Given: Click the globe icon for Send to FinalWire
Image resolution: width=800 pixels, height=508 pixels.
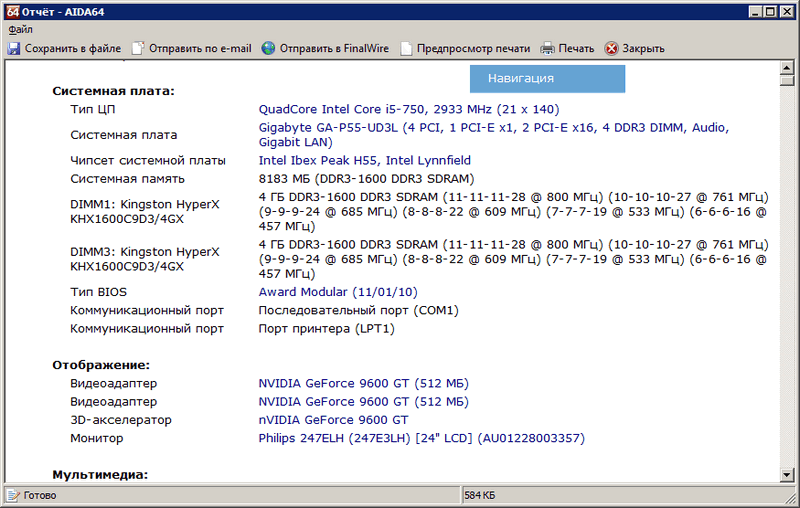Looking at the screenshot, I should coord(269,48).
